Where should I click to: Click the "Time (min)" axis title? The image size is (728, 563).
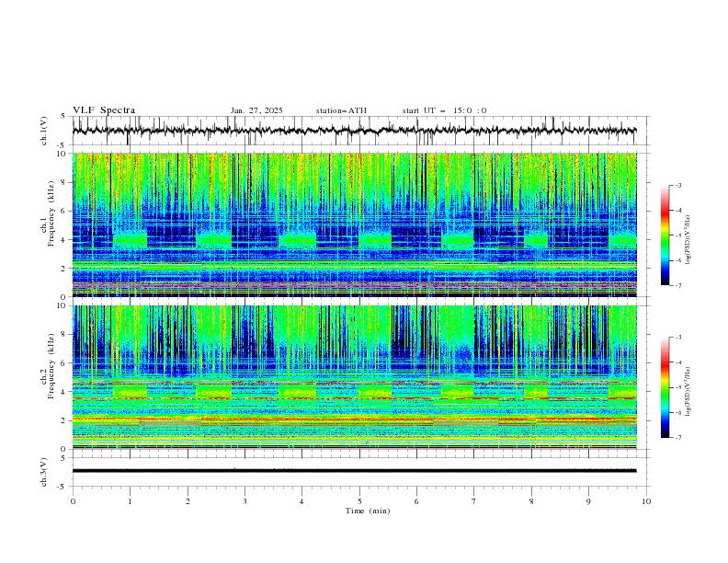point(368,511)
